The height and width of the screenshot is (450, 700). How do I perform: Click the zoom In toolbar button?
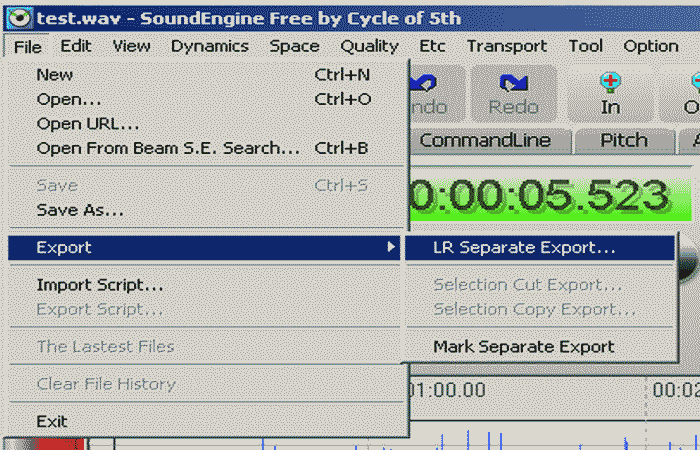(x=609, y=94)
